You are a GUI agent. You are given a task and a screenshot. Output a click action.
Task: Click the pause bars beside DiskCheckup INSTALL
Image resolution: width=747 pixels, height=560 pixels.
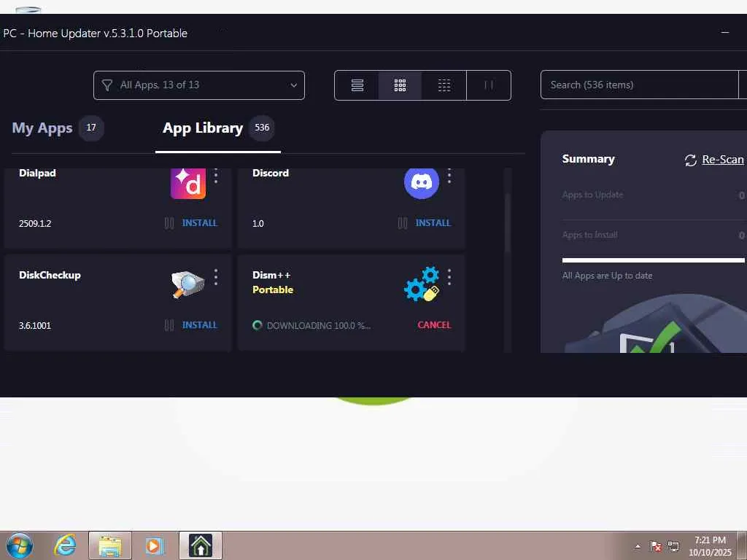(x=169, y=325)
